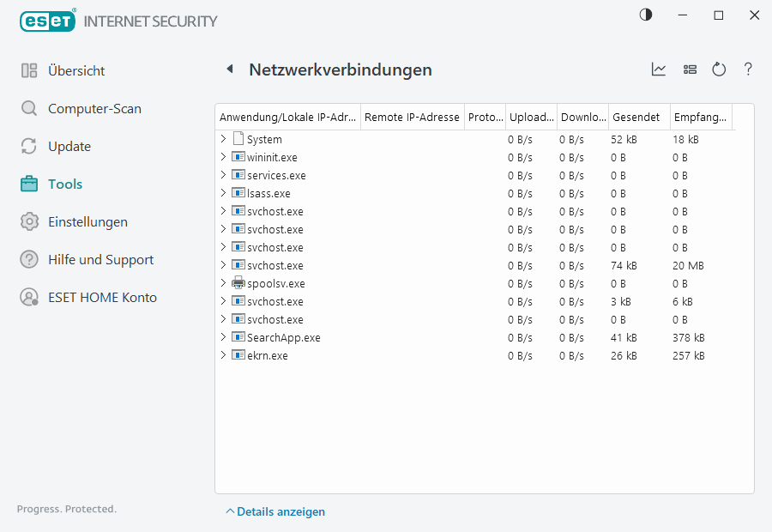Viewport: 772px width, 532px height.
Task: Refresh the network connections list
Action: tap(719, 70)
